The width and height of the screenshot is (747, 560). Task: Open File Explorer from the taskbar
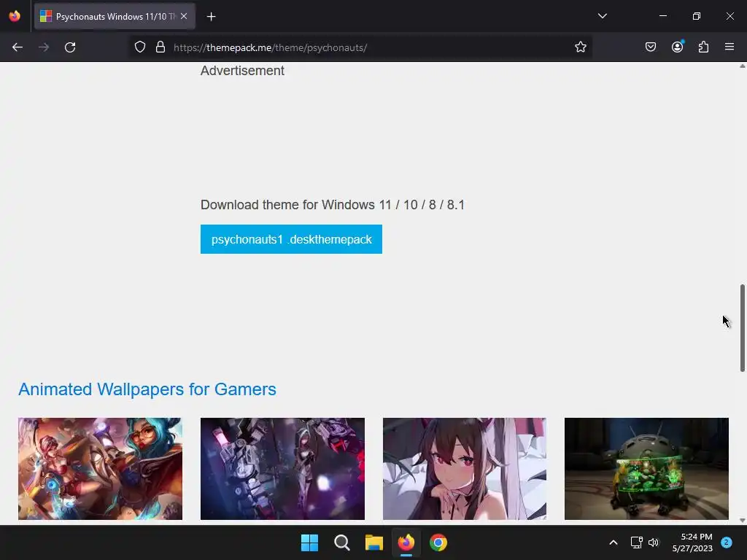point(374,542)
